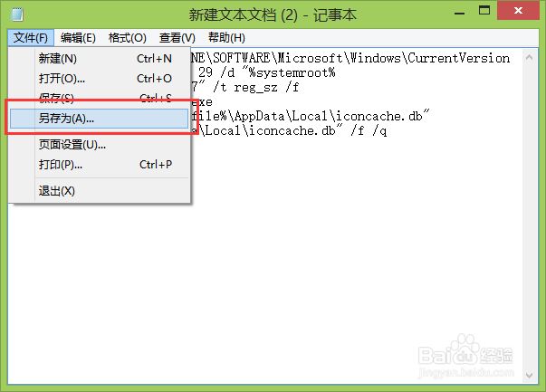This screenshot has width=546, height=392.
Task: Minimize the Notepad window
Action: (x=460, y=14)
